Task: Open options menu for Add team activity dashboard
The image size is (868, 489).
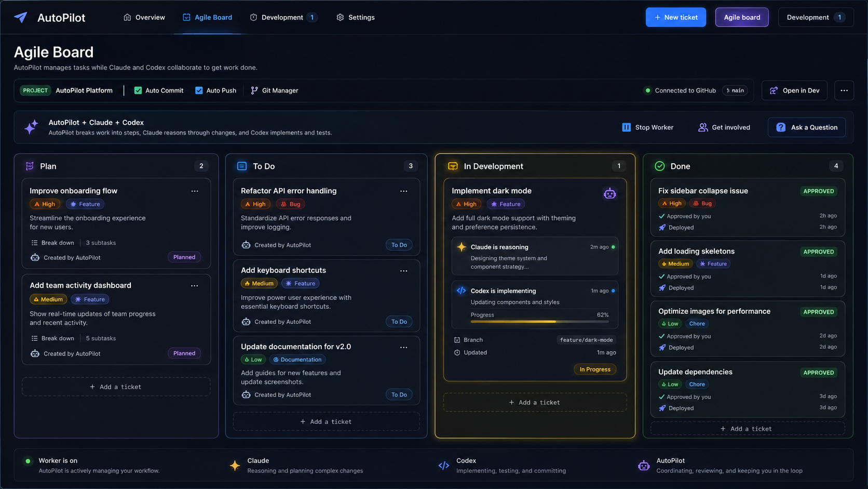Action: tap(195, 286)
